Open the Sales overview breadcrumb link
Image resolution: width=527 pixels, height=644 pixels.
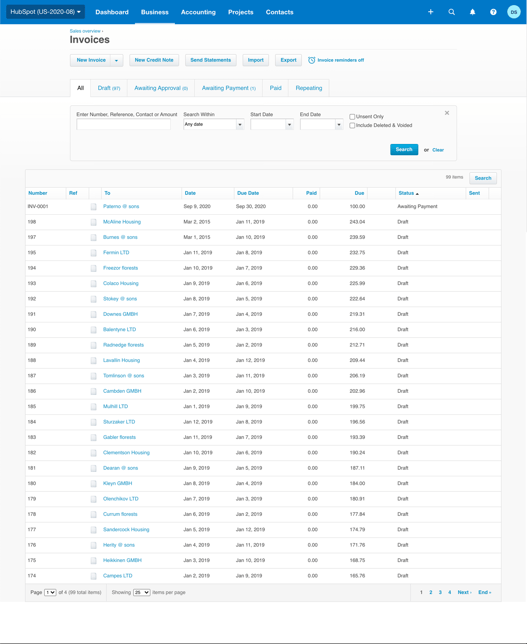tap(85, 31)
